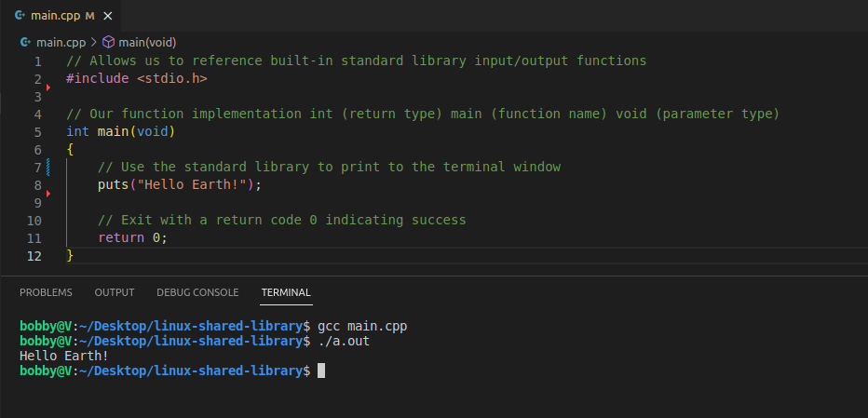
Task: Open the OUTPUT panel tab
Action: 115,292
